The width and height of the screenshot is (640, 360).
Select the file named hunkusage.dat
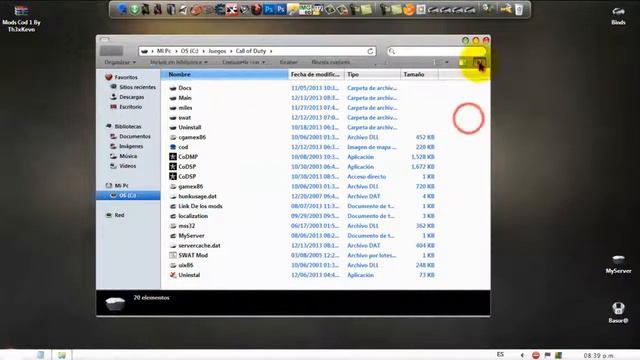coord(198,196)
